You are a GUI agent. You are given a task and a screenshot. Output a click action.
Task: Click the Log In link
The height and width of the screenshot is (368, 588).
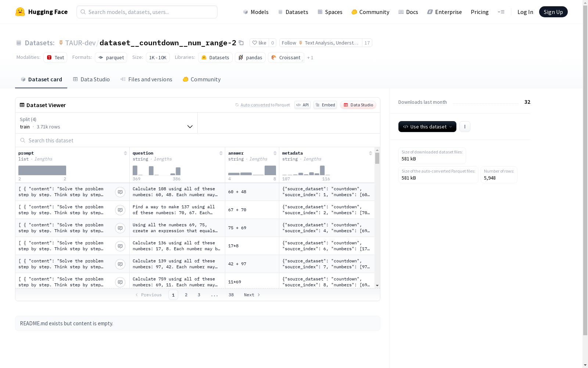pos(525,12)
